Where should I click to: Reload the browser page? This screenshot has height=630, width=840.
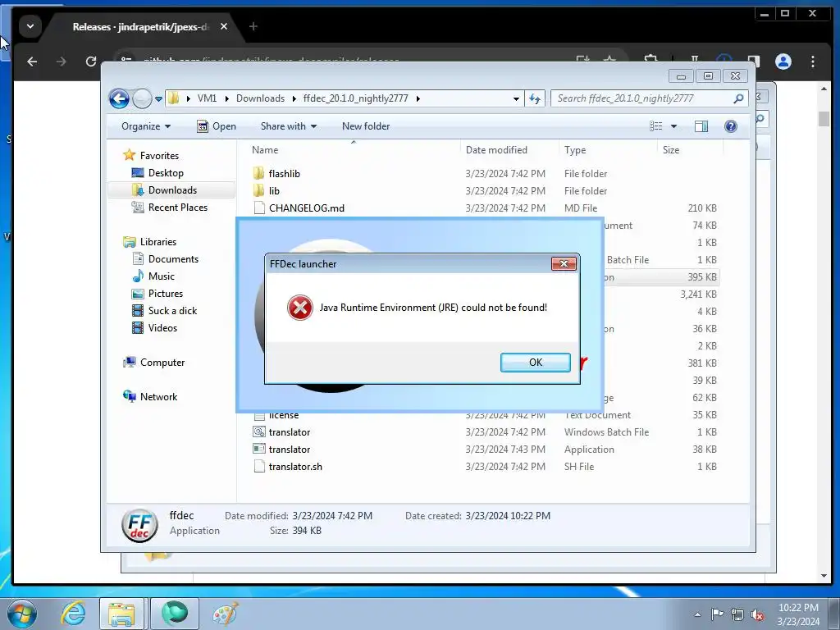[x=91, y=62]
